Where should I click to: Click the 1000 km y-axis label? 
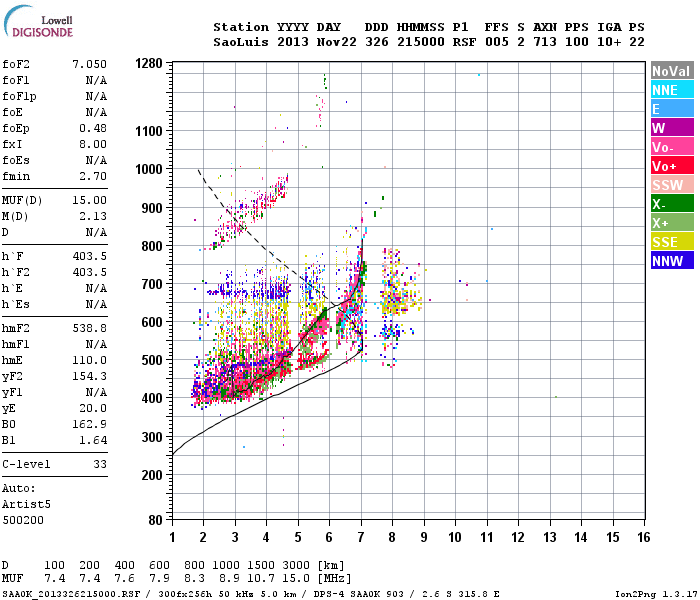click(149, 169)
